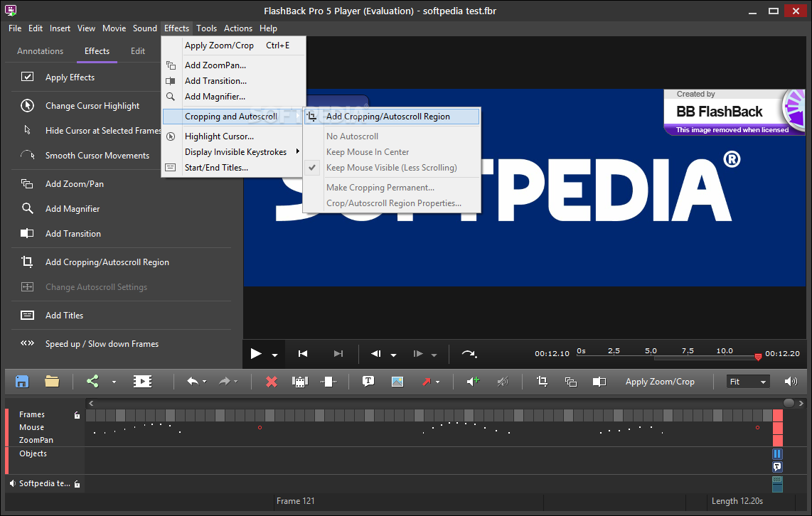Click Speed up / Slow down Frames
This screenshot has width=812, height=516.
click(102, 344)
